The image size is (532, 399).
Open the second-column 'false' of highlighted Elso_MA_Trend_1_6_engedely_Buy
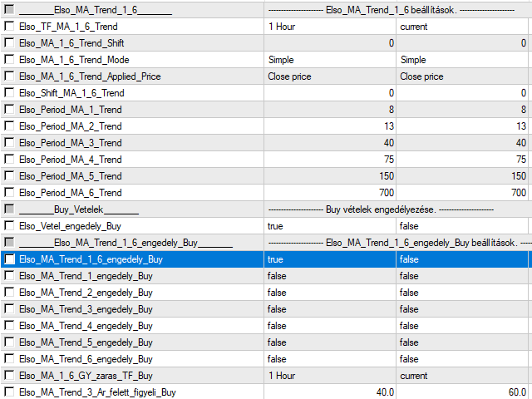(462, 259)
